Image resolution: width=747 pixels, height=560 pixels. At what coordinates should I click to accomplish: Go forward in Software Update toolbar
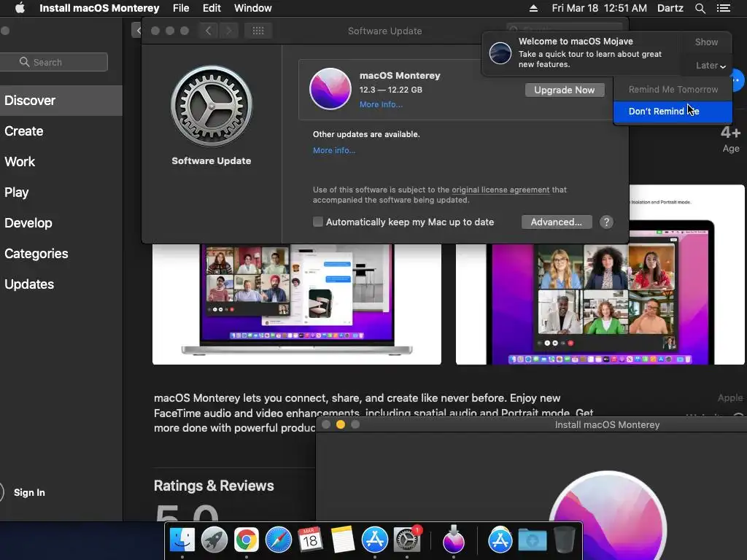coord(228,31)
